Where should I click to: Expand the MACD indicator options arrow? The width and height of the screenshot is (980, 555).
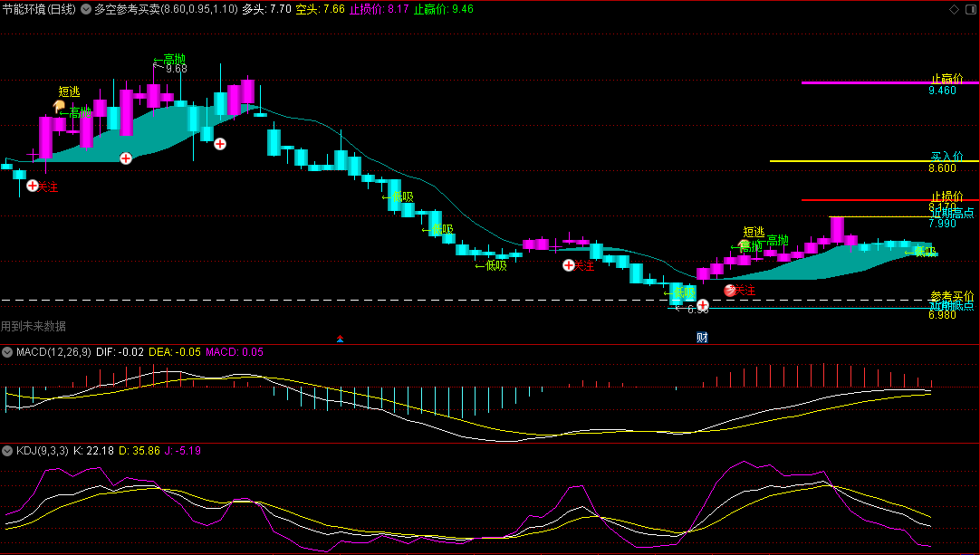tap(7, 352)
